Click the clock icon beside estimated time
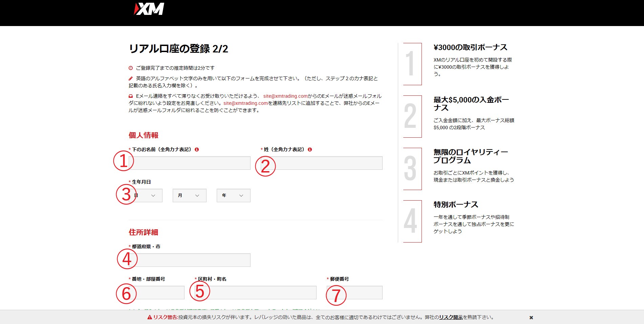Screen dimensions: 644x324 coord(131,68)
